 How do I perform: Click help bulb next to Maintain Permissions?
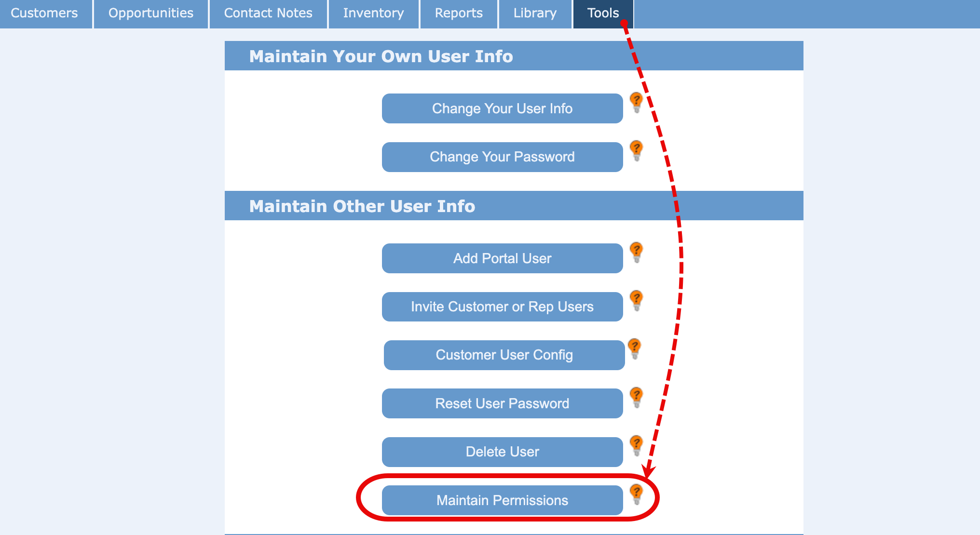pyautogui.click(x=636, y=494)
